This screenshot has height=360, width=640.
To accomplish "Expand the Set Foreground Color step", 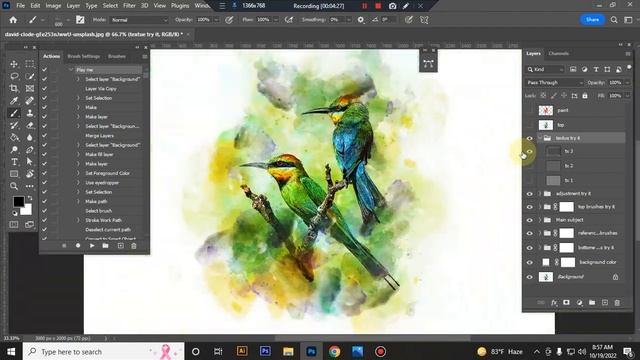I will 78,173.
